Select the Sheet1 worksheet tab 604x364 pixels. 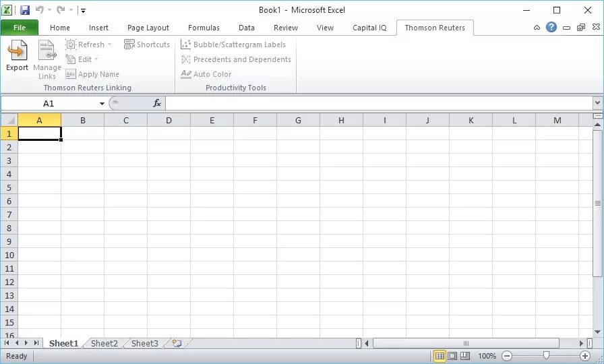click(x=63, y=343)
